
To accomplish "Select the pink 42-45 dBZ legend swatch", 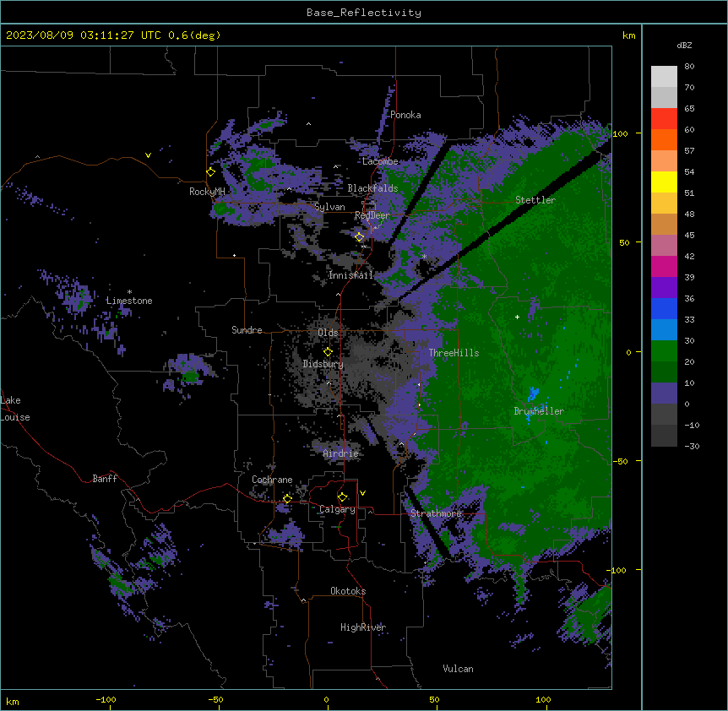I will coord(664,246).
